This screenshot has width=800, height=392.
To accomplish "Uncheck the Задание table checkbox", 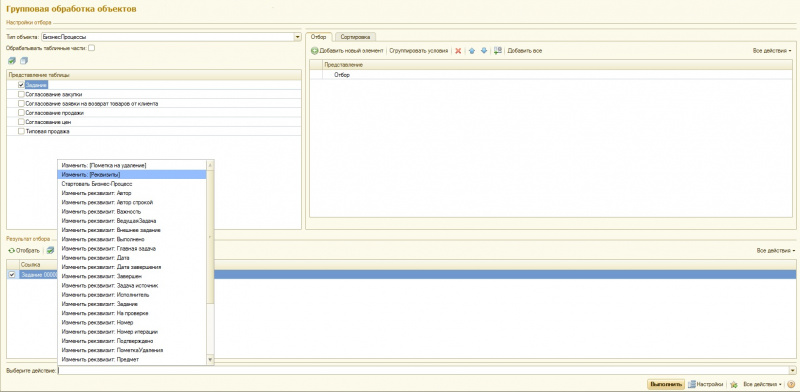I will [21, 85].
